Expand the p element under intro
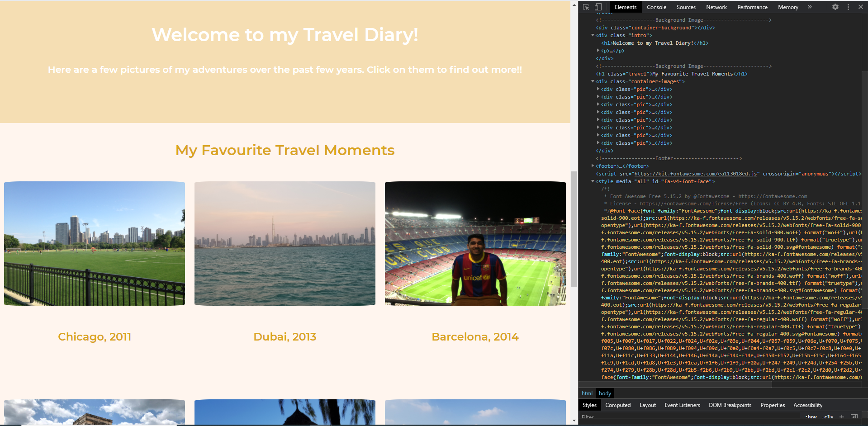The image size is (868, 426). click(598, 51)
